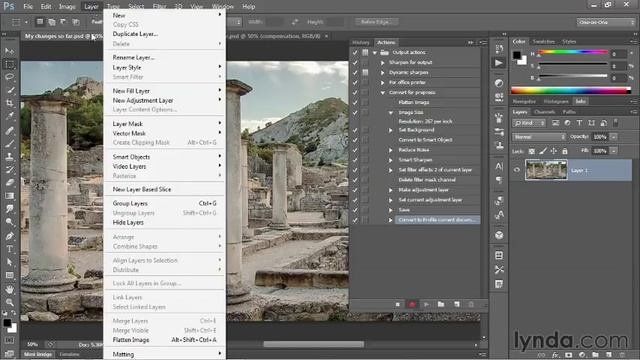
Task: Click the horizontal scrollbar under the canvas
Action: point(313,344)
